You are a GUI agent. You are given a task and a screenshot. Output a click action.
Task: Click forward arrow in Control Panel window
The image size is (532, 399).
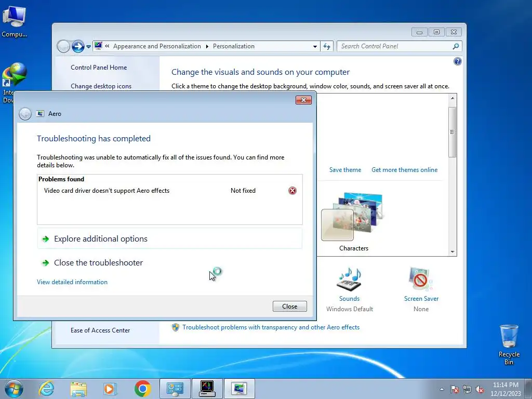[78, 46]
